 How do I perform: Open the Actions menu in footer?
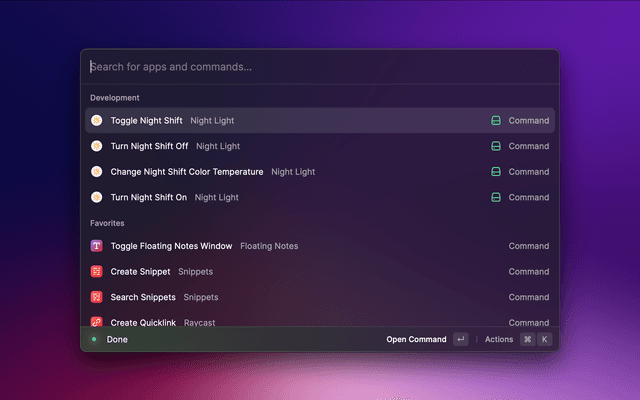pyautogui.click(x=499, y=339)
